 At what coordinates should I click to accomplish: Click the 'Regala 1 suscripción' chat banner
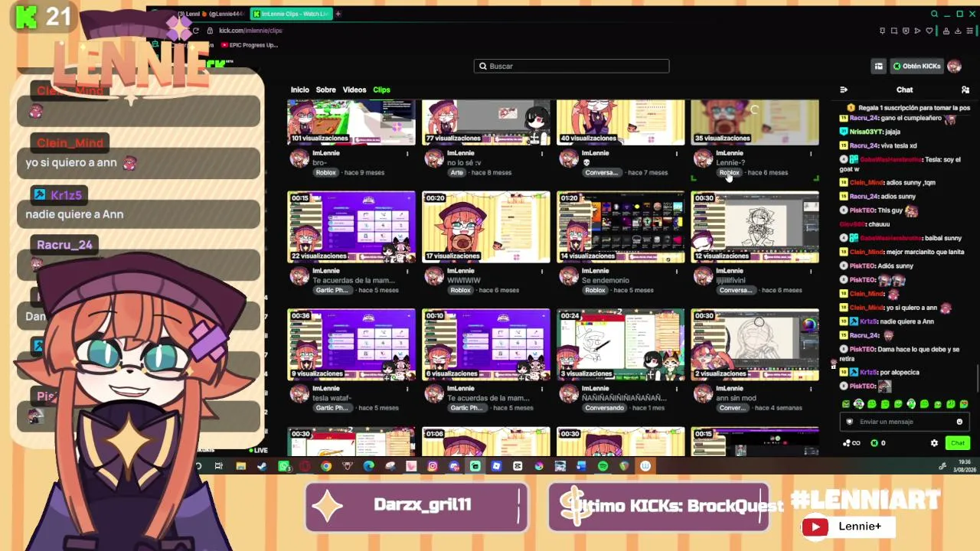pyautogui.click(x=906, y=108)
